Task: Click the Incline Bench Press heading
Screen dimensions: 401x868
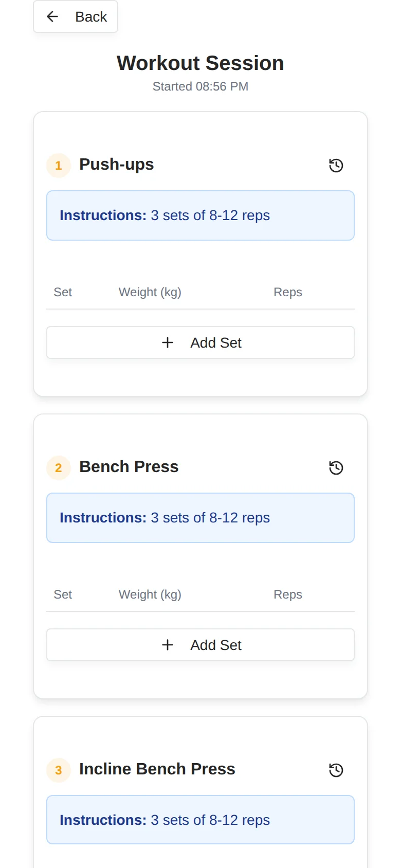Action: tap(157, 769)
